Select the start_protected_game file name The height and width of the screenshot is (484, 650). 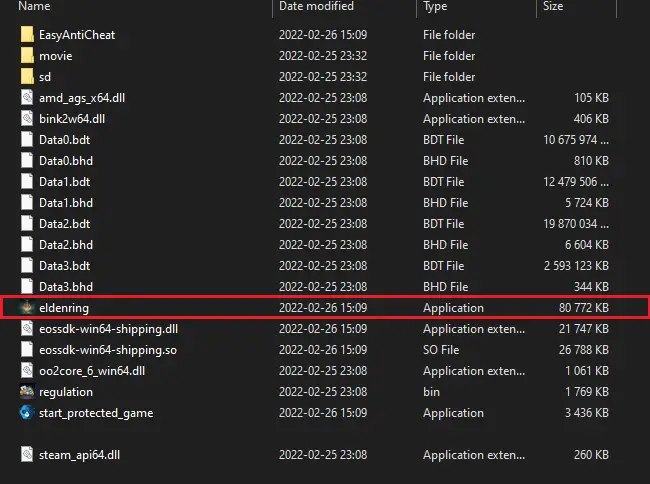click(x=96, y=414)
